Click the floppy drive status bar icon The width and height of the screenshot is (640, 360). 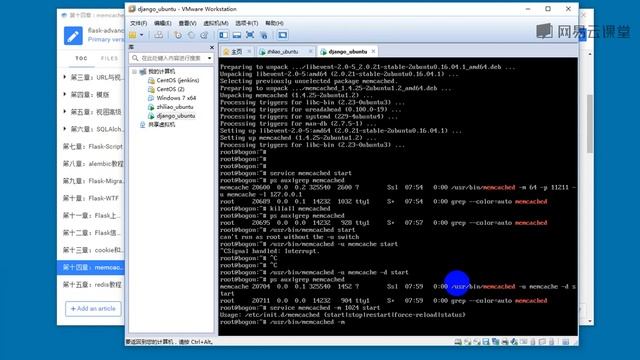click(486, 342)
